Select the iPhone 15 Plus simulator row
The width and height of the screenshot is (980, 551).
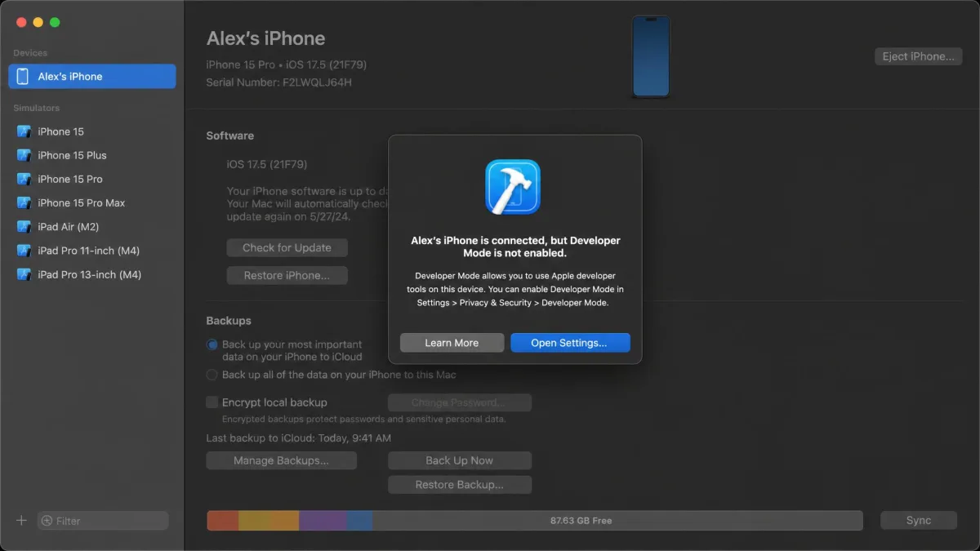92,155
